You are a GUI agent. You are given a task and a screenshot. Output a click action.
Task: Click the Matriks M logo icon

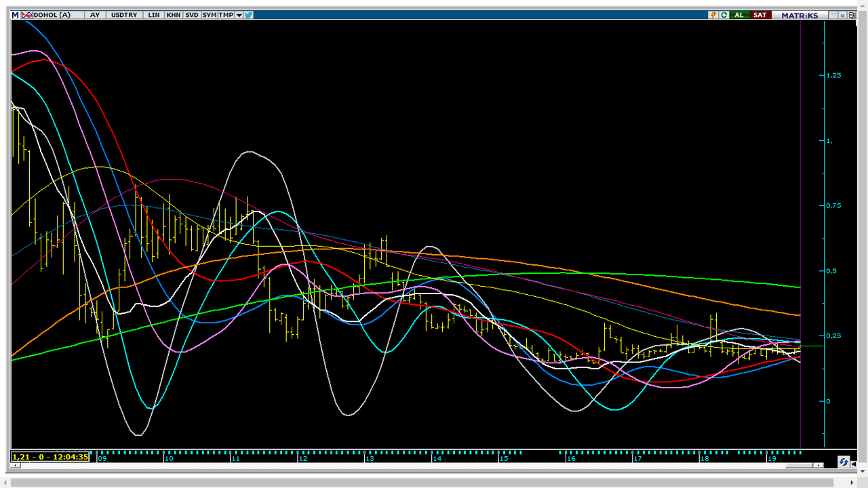15,15
